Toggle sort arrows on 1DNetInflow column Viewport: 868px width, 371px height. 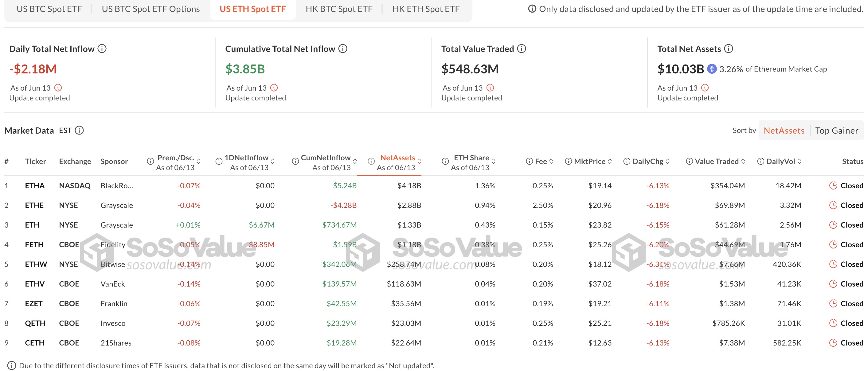(273, 162)
